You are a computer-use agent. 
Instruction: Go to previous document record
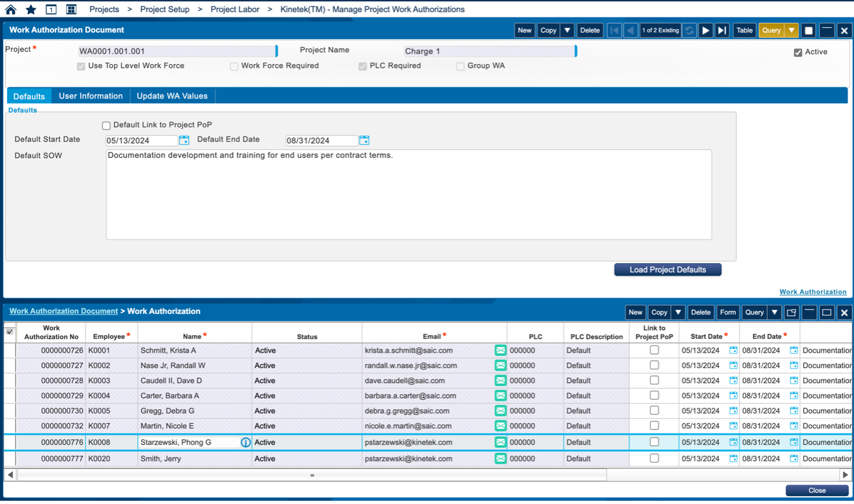(x=631, y=30)
